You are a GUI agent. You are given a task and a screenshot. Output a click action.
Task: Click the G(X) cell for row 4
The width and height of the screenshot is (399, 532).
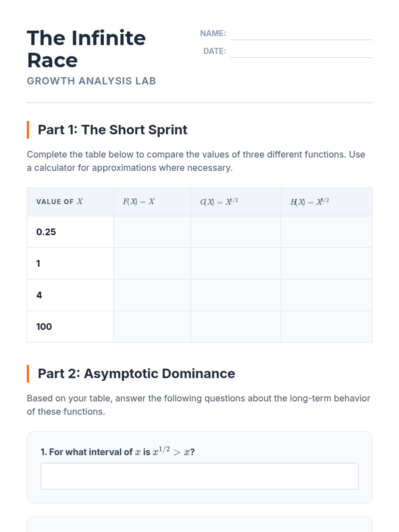pyautogui.click(x=236, y=295)
